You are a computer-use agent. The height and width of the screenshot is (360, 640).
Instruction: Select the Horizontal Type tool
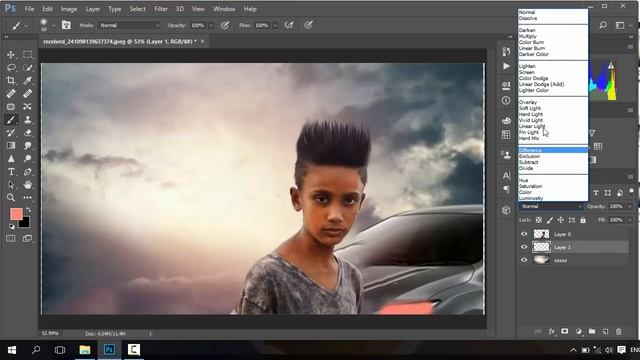(x=11, y=172)
